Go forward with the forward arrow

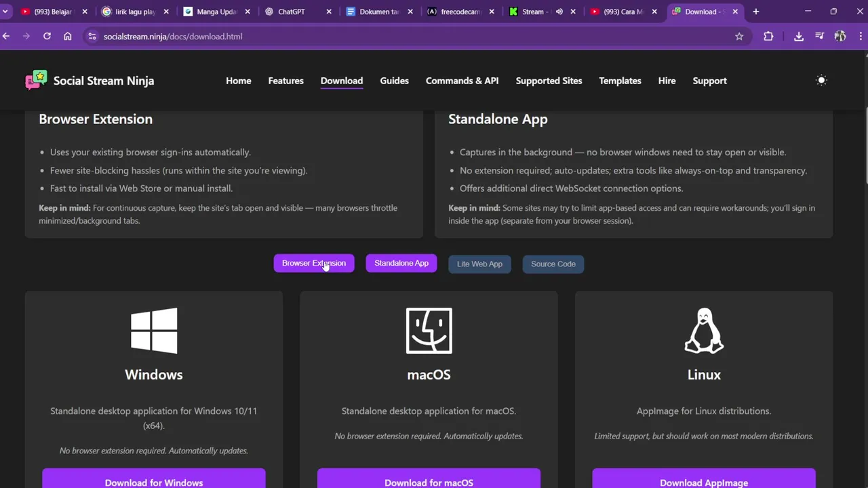26,37
